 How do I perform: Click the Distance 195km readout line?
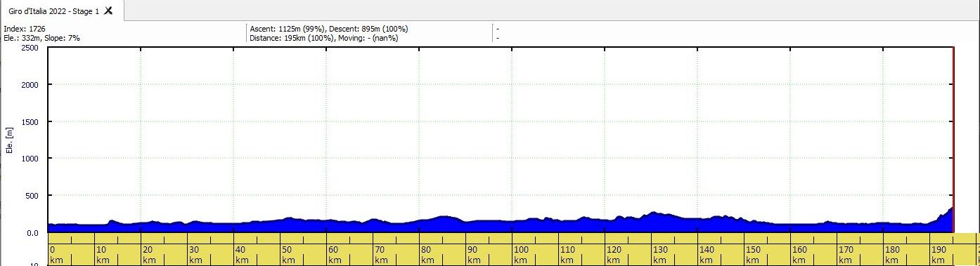[324, 38]
